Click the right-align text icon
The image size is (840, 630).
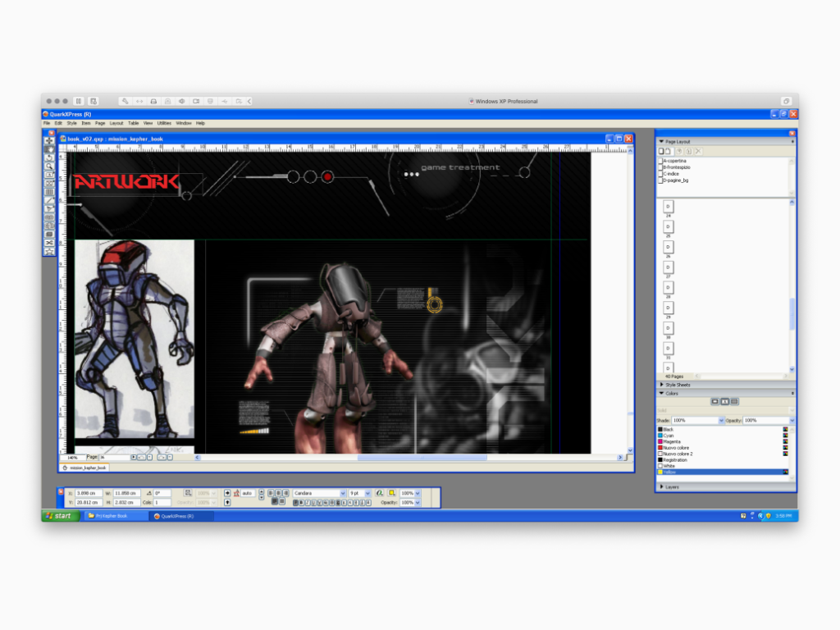point(285,493)
